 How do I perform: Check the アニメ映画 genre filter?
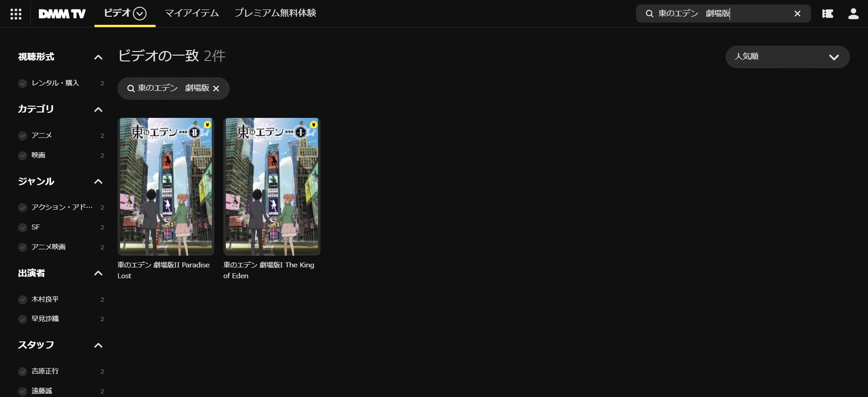click(x=23, y=248)
